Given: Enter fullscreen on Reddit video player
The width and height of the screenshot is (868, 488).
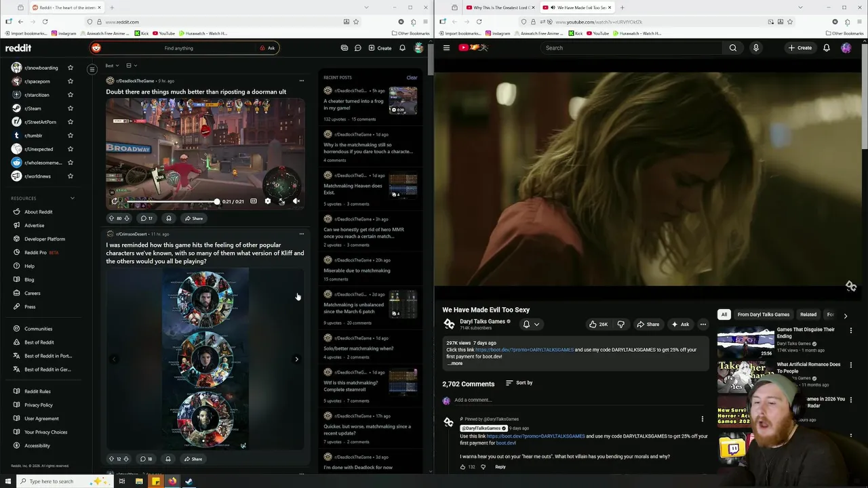Looking at the screenshot, I should [x=281, y=201].
